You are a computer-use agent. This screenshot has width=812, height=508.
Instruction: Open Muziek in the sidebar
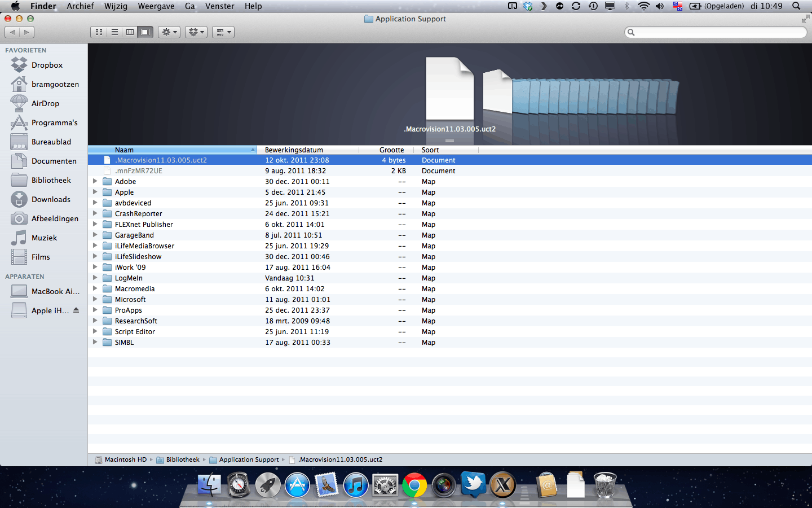coord(44,238)
